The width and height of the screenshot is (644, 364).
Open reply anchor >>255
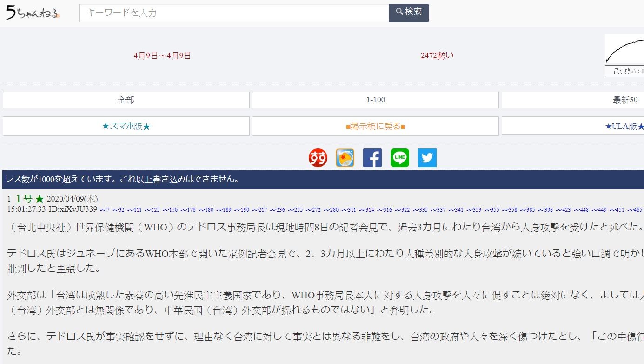coord(295,209)
